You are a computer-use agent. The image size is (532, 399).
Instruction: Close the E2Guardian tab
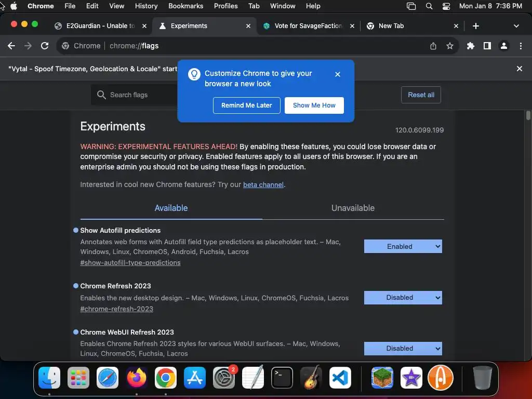coord(144,26)
